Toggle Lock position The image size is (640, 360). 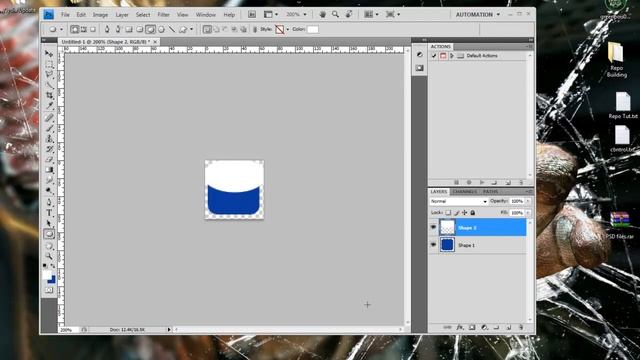coord(464,213)
